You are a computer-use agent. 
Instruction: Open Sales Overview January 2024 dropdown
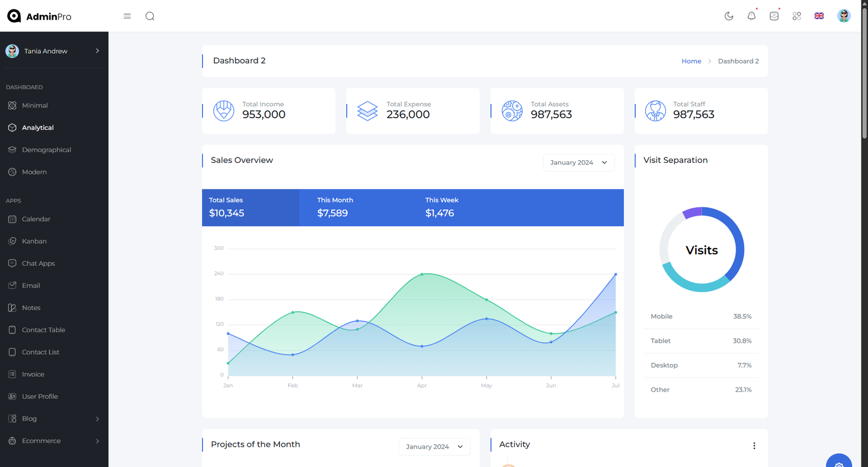(578, 163)
